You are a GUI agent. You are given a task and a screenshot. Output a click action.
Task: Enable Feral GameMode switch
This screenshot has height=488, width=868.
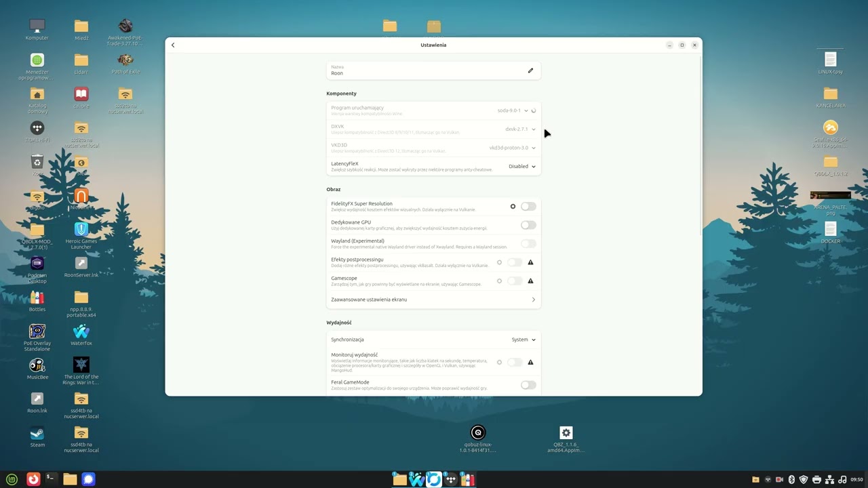tap(528, 385)
